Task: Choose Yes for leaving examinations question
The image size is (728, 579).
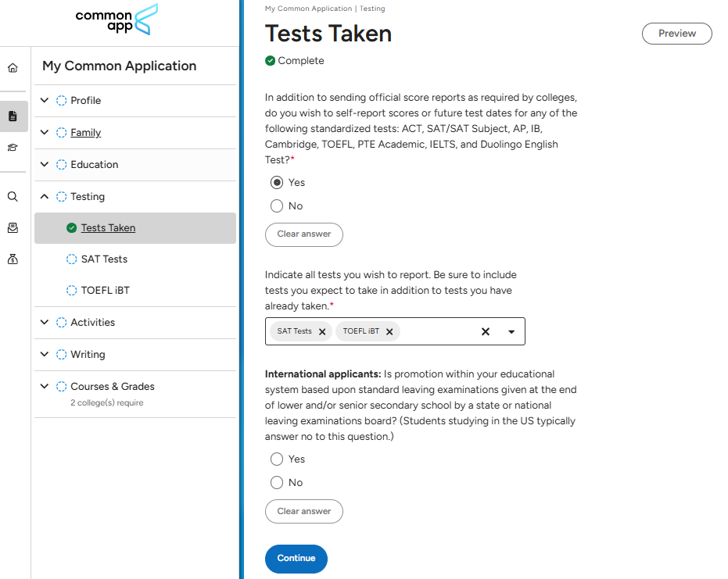Action: 277,459
